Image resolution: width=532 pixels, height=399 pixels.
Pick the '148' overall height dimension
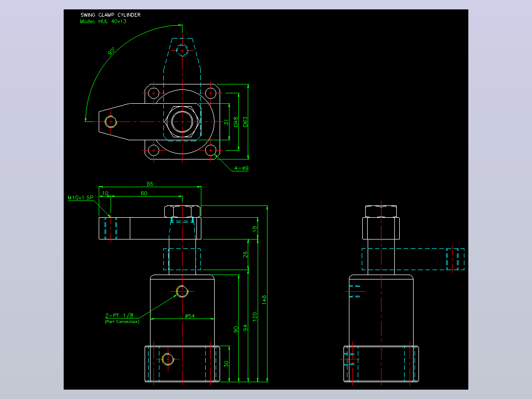(265, 300)
